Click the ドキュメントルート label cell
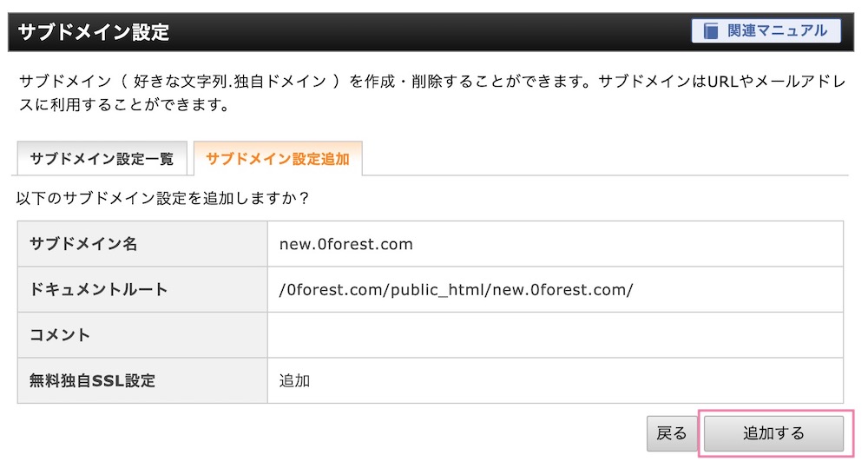The width and height of the screenshot is (868, 468). (x=142, y=289)
